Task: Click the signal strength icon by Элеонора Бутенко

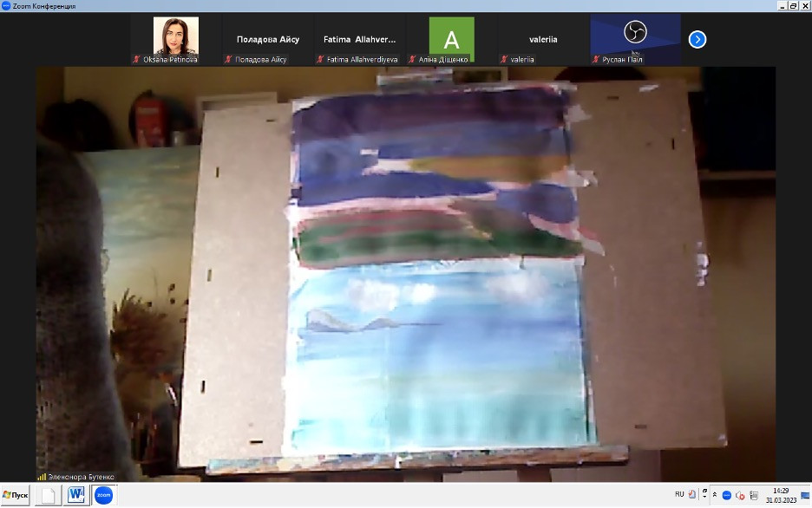Action: click(x=41, y=477)
